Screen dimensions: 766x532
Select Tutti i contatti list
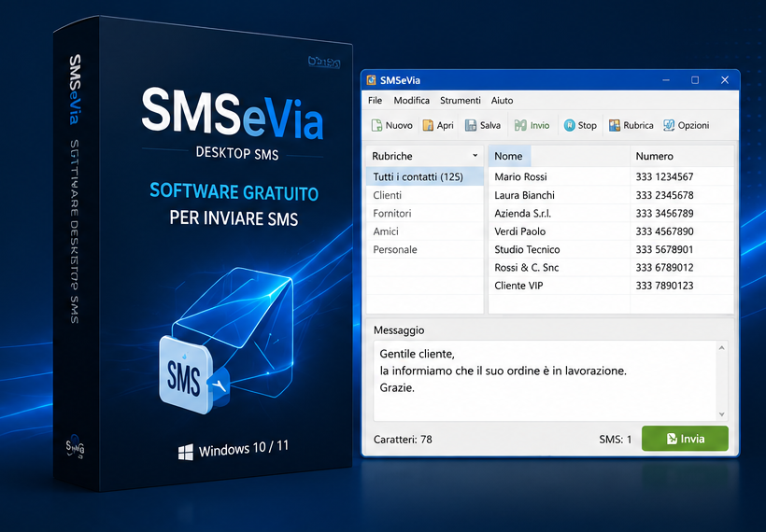click(424, 176)
